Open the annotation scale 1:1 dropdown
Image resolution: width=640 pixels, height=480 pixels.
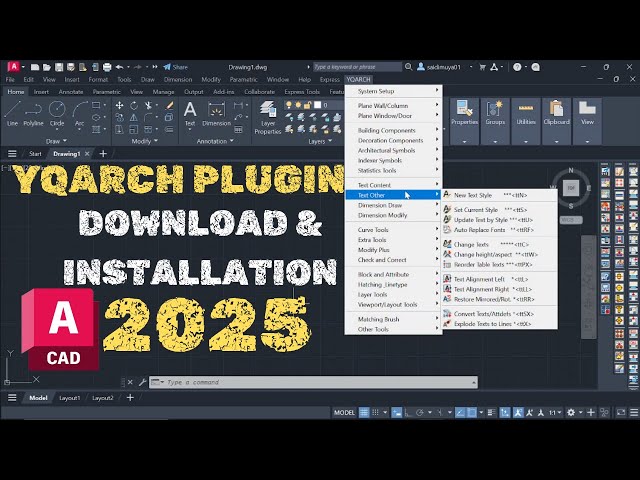click(x=555, y=413)
